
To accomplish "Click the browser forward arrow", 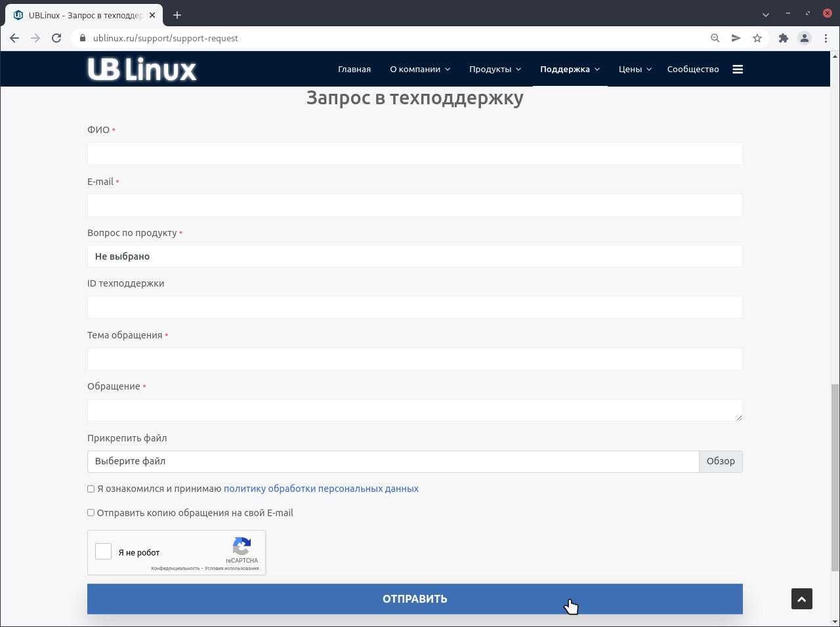I will (x=35, y=38).
